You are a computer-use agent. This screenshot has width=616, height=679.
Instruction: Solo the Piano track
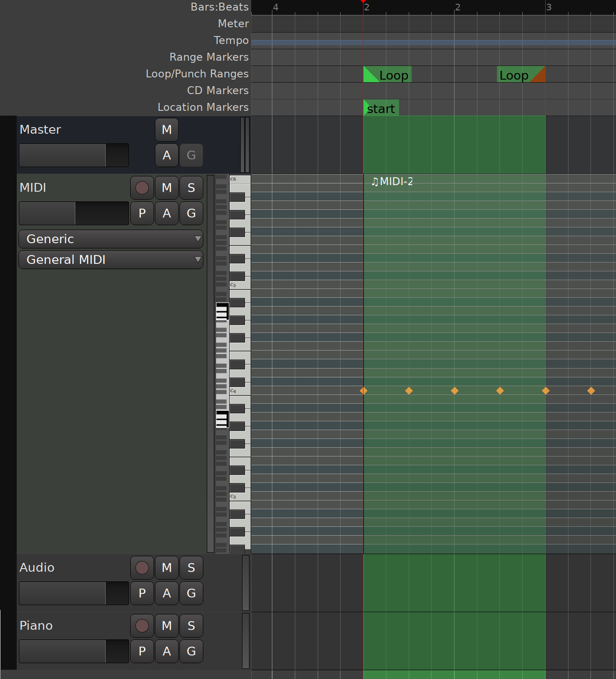(191, 626)
